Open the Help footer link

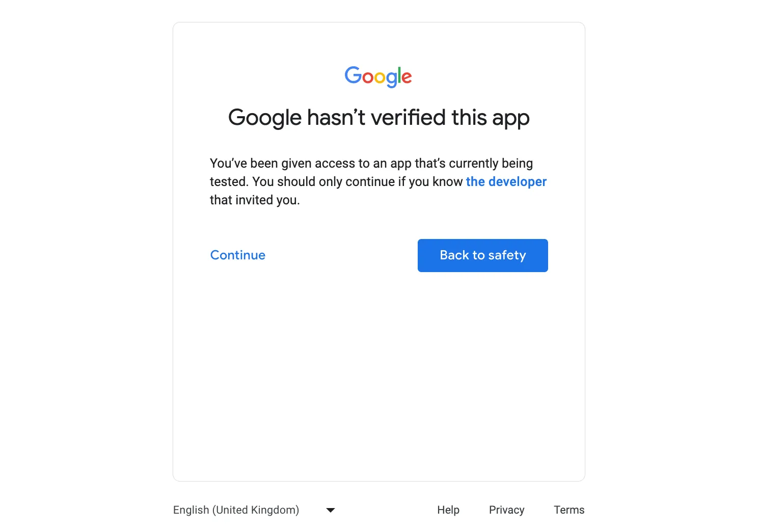point(448,510)
